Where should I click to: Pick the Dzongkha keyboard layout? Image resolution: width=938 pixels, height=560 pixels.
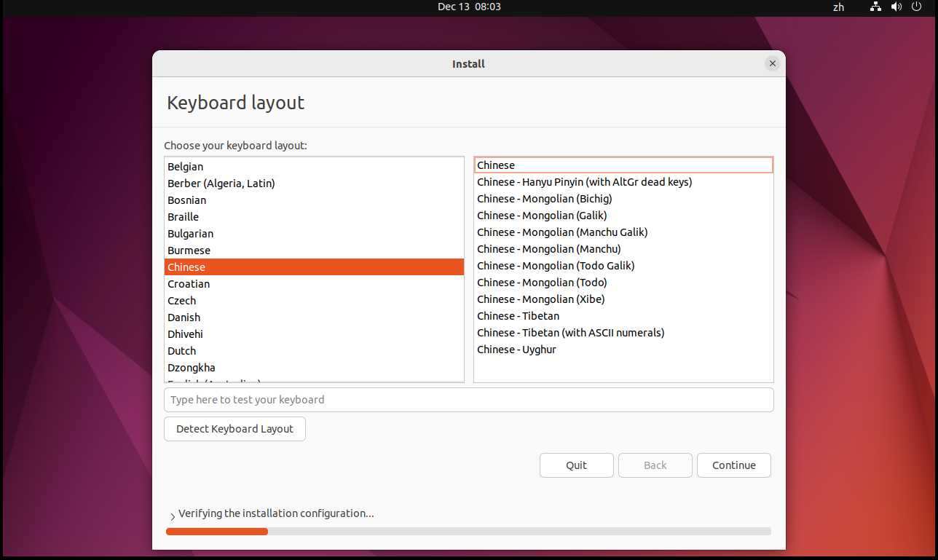point(192,368)
